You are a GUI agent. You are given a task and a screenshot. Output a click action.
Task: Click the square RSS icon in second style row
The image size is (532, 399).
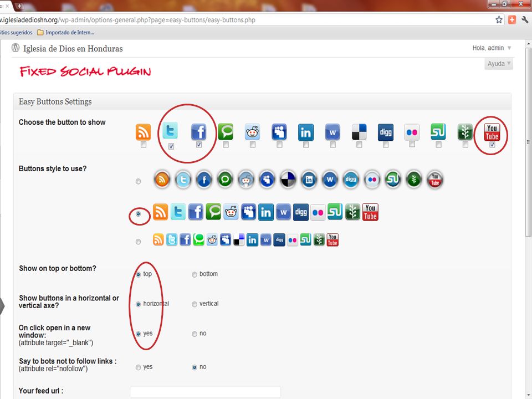[160, 212]
